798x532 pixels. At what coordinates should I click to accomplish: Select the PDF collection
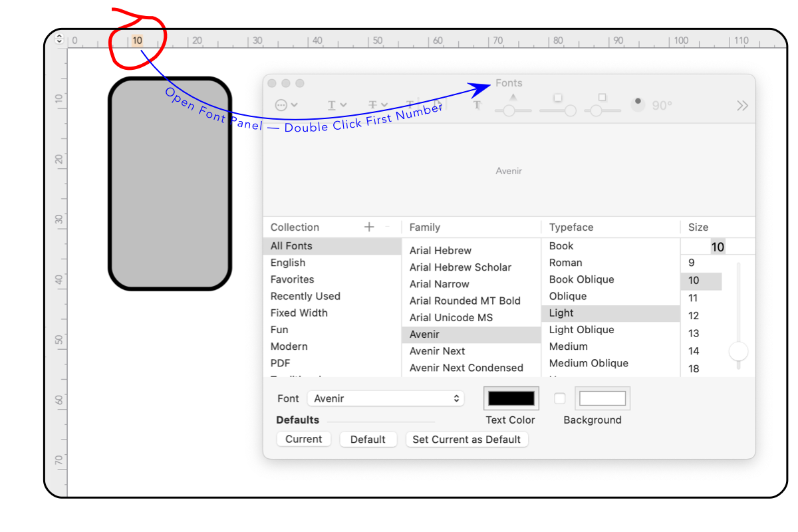click(x=332, y=363)
